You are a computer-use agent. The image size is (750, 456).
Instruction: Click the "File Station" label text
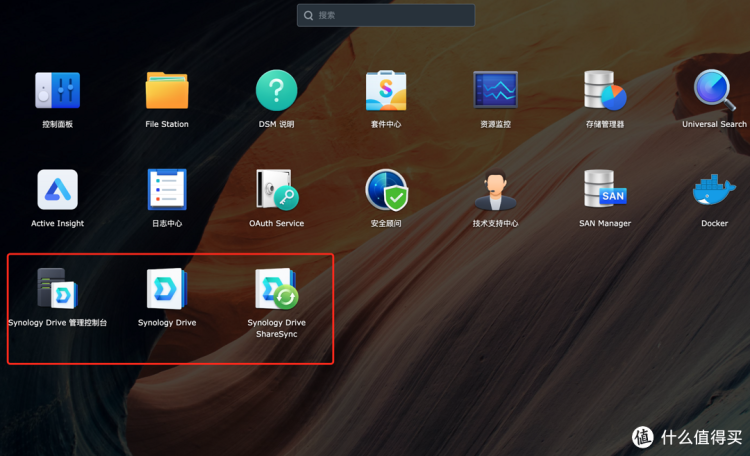(167, 124)
